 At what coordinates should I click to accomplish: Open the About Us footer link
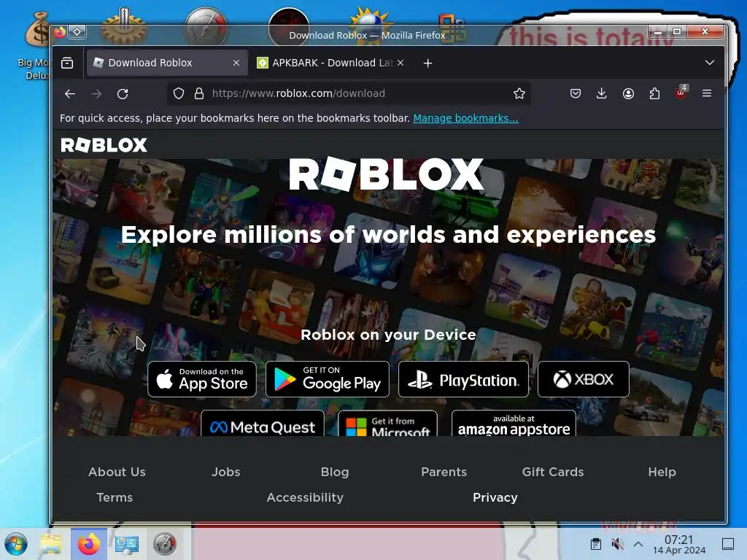click(x=117, y=472)
